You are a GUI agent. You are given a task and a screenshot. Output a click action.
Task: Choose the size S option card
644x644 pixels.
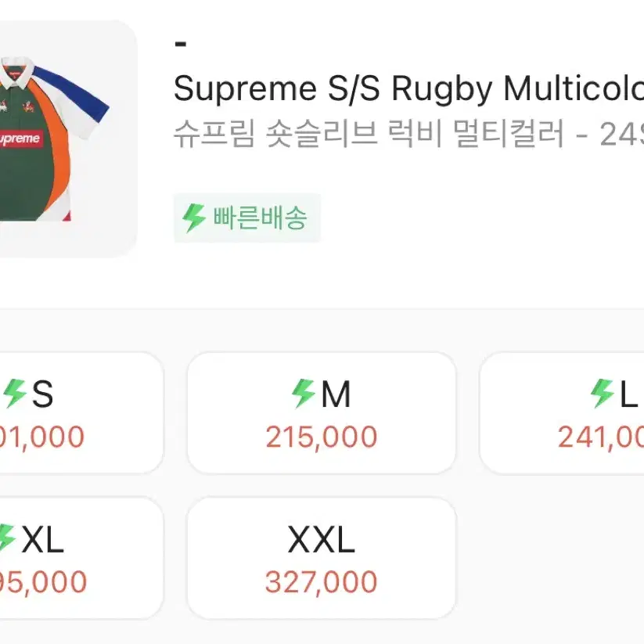[x=81, y=413]
